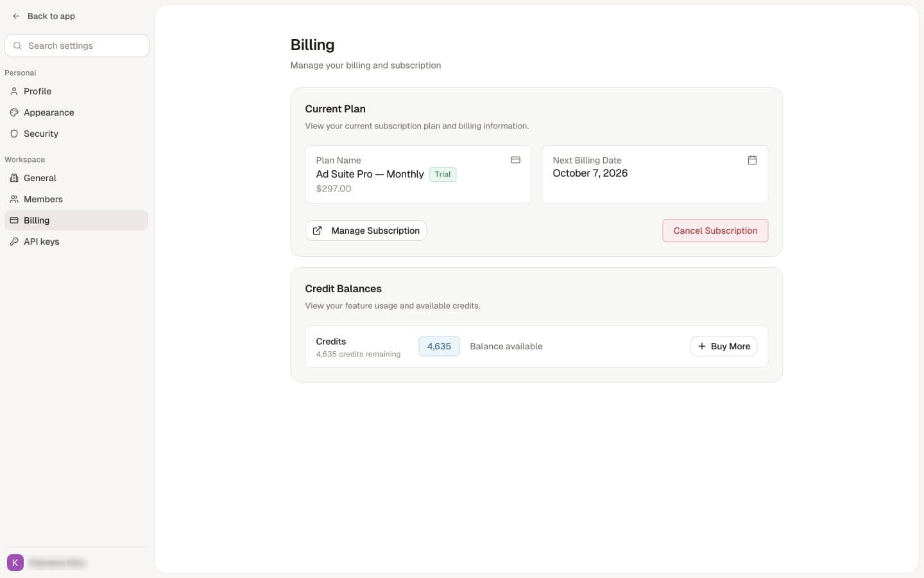Click the Current Plan heading
This screenshot has height=578, width=924.
tap(335, 109)
